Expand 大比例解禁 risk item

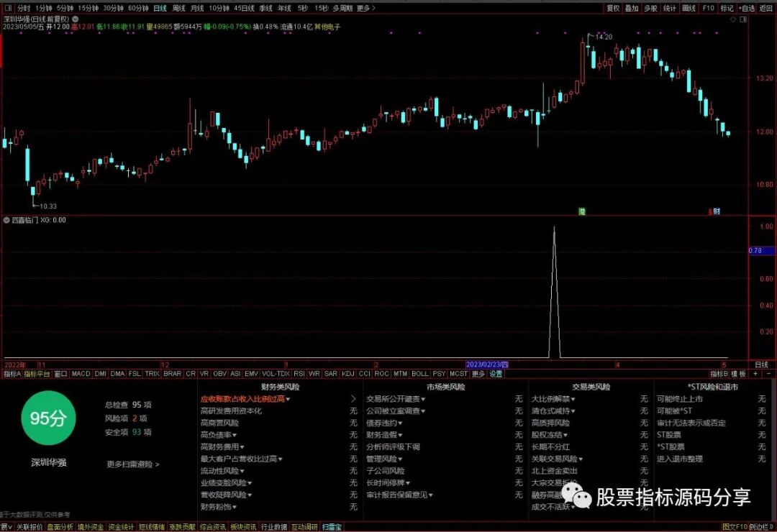click(x=553, y=399)
